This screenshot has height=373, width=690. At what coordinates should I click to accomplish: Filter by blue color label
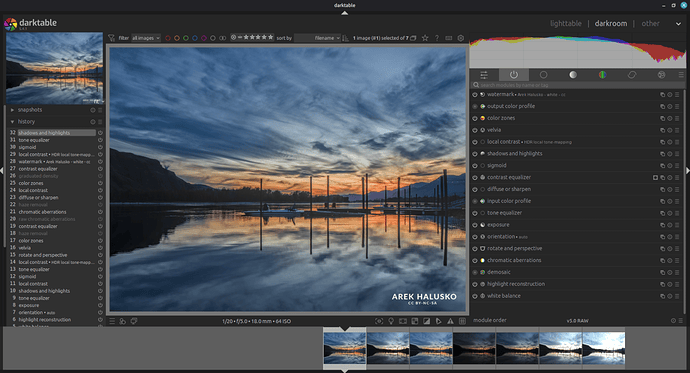[195, 38]
